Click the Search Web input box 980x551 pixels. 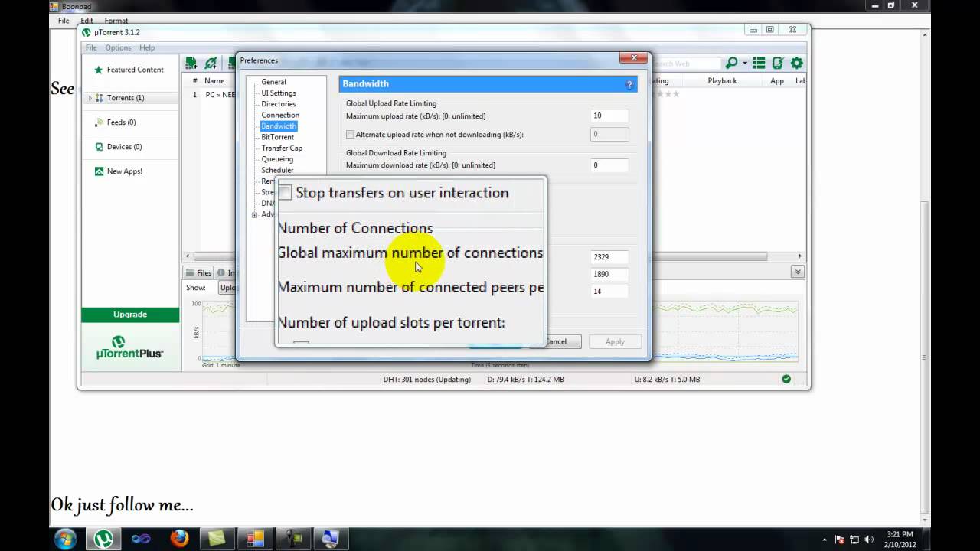point(686,64)
